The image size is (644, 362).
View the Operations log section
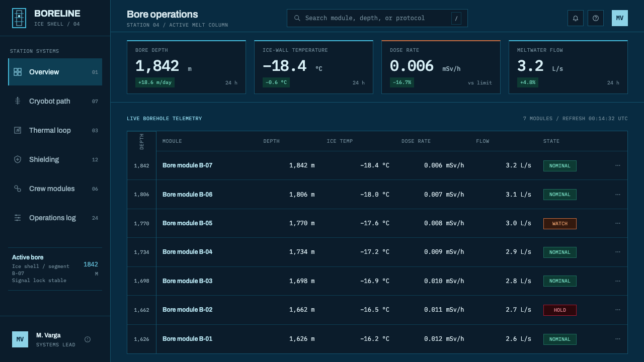[55, 218]
